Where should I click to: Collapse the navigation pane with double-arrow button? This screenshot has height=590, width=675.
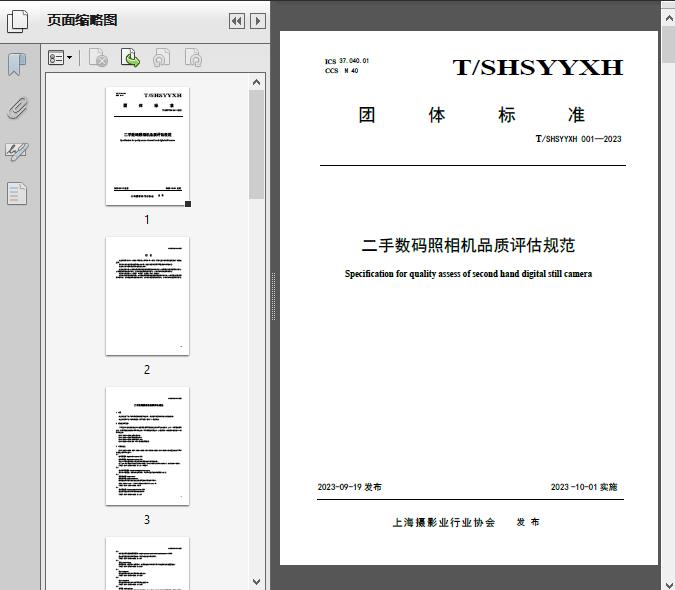click(x=237, y=21)
